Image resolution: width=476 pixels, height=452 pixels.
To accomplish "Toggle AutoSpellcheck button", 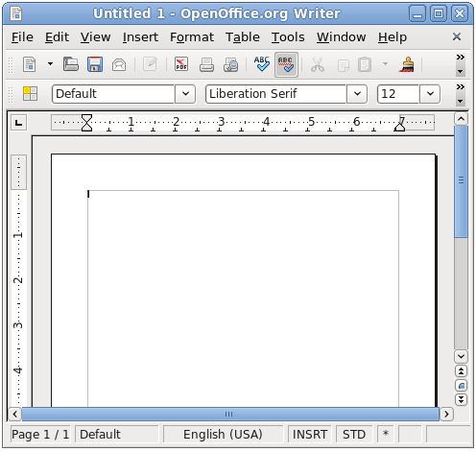I will 286,64.
